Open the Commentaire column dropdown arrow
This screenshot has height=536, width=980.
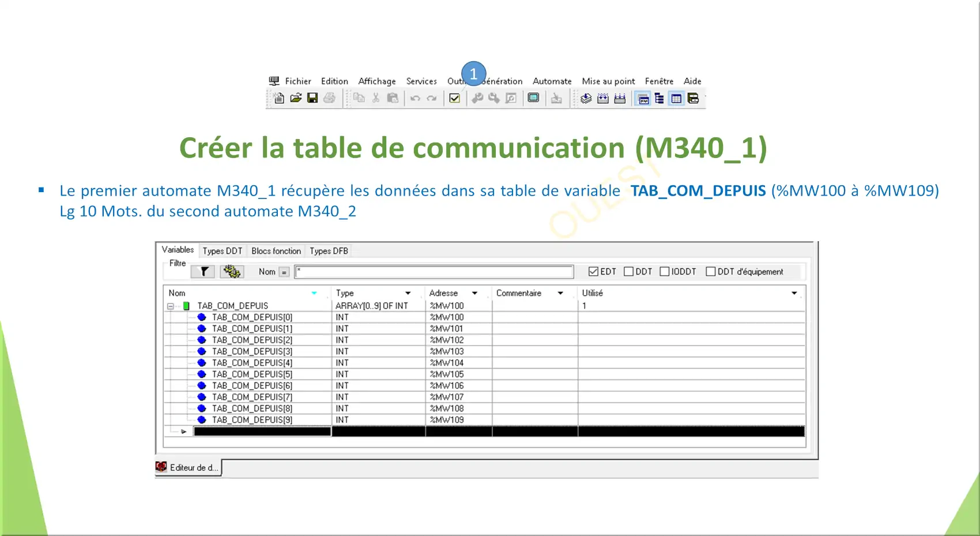coord(560,293)
